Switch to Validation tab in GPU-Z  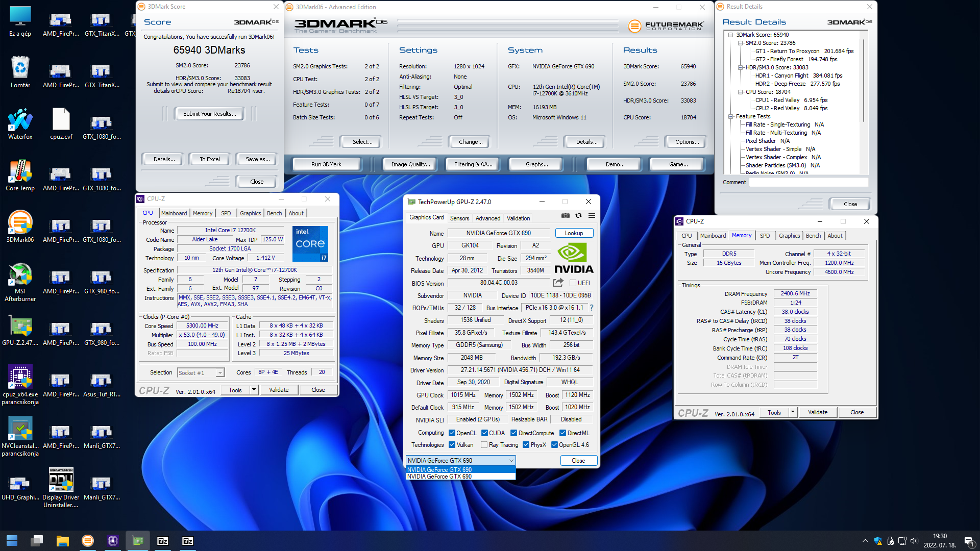pos(518,218)
